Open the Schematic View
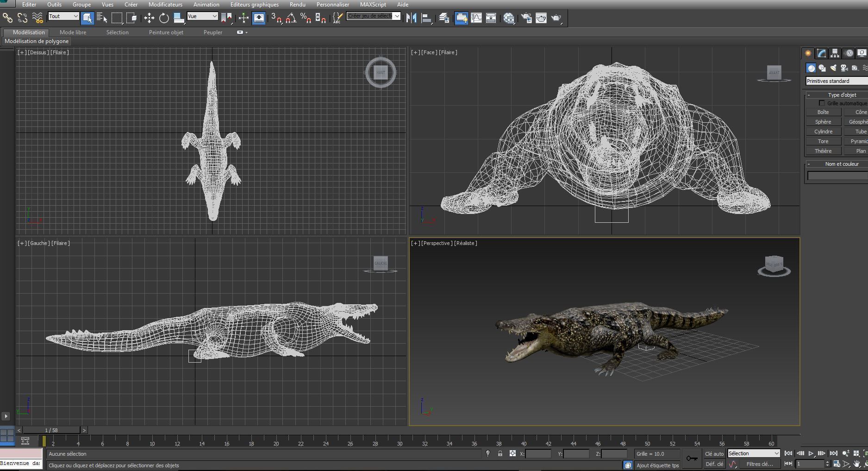 point(491,18)
